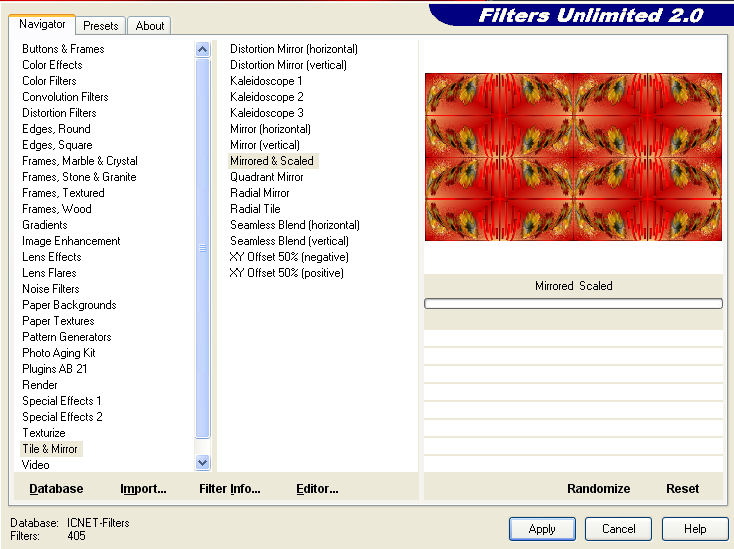734x549 pixels.
Task: Open the About tab
Action: tap(150, 26)
